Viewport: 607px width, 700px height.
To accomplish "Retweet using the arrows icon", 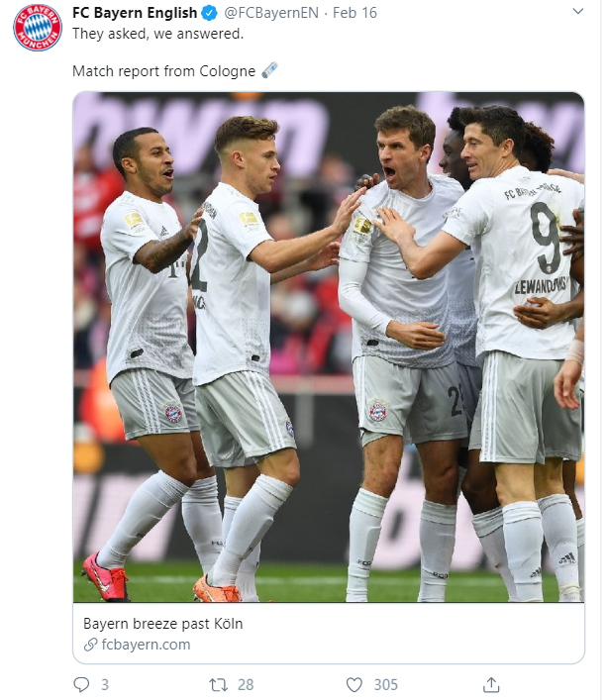I will 219,684.
